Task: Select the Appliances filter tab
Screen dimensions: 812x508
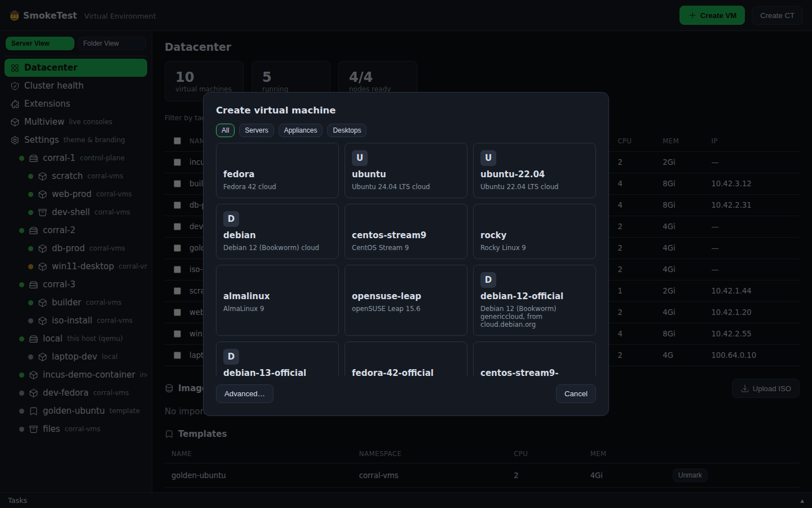Action: (301, 130)
